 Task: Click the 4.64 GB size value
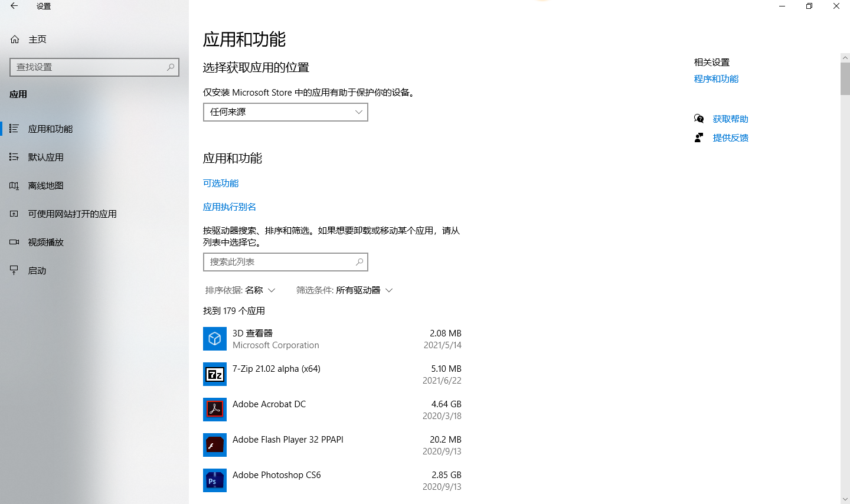pos(446,404)
